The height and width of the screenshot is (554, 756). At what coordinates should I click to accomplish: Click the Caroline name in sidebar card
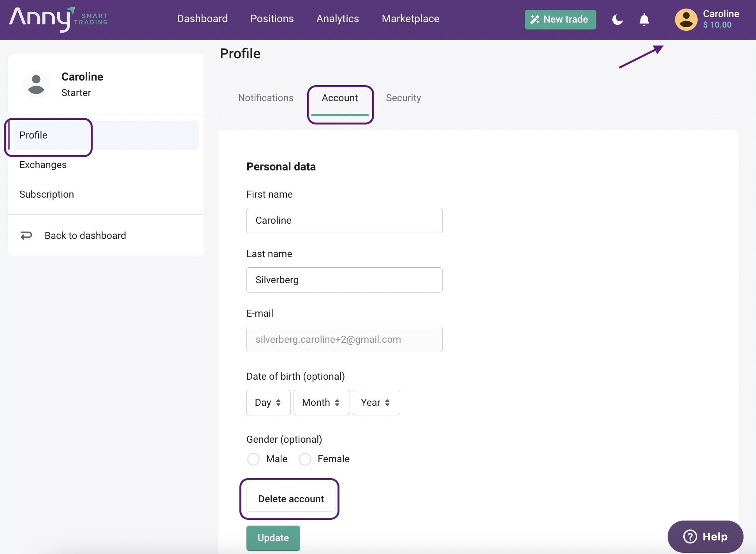pyautogui.click(x=82, y=77)
